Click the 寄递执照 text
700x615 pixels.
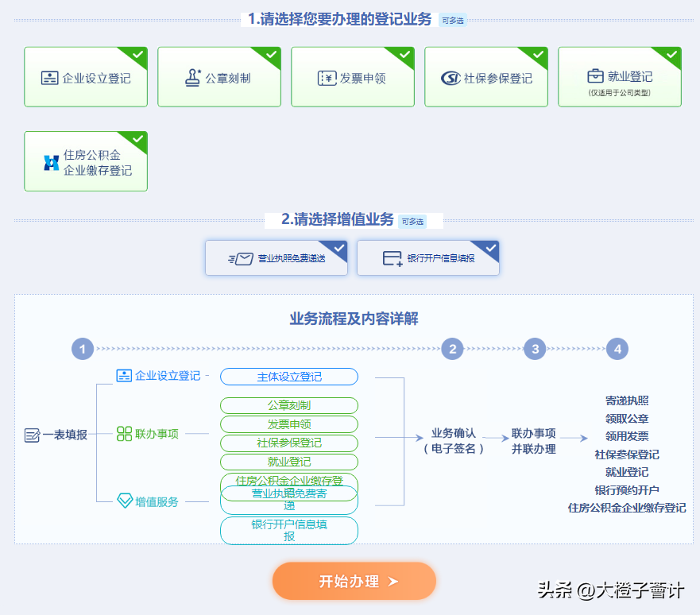[x=627, y=400]
